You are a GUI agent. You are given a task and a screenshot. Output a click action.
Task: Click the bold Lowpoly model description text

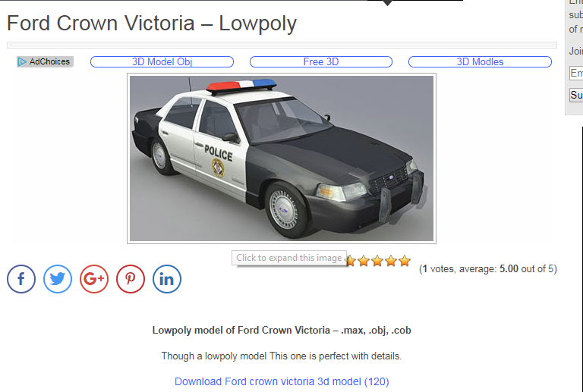point(282,331)
